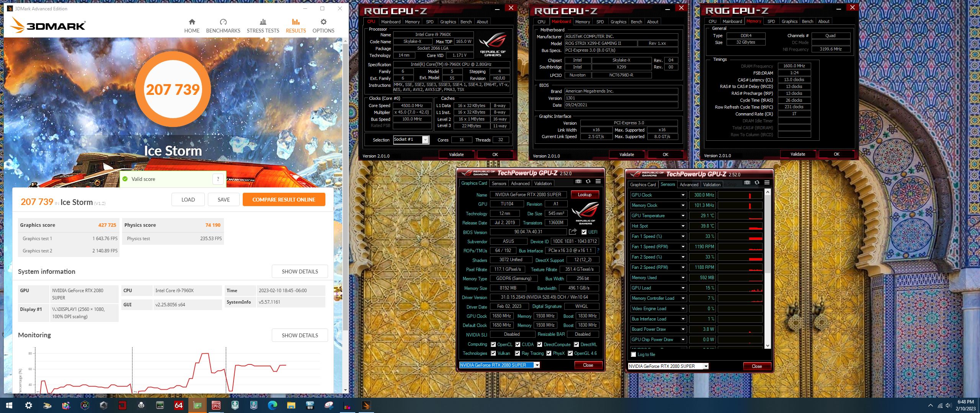Enable Log to file checkbox

[x=634, y=354]
